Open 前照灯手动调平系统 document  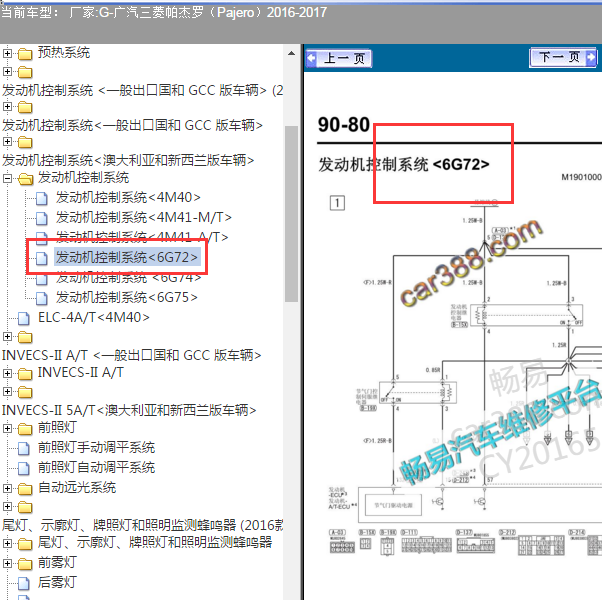96,447
